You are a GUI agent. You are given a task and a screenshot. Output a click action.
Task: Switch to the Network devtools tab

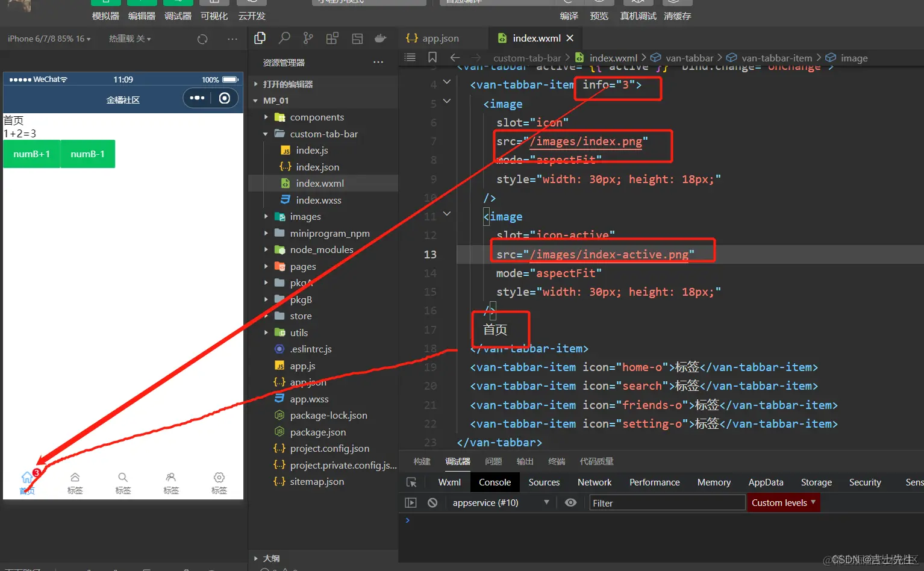pyautogui.click(x=595, y=482)
